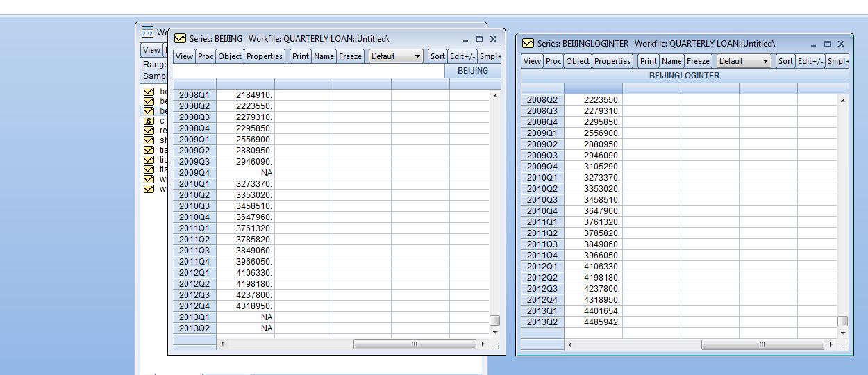
Task: Click Freeze button in BEIJING window
Action: pos(351,56)
